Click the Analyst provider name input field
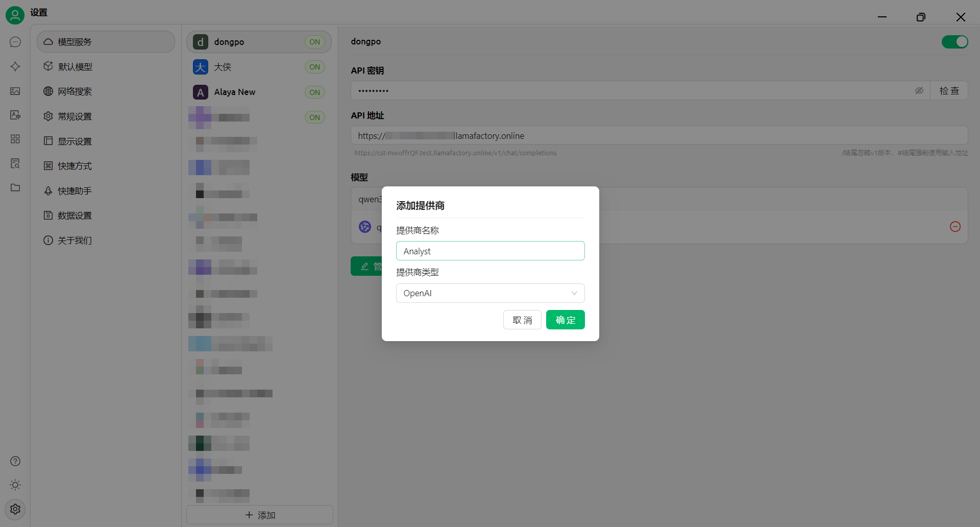This screenshot has width=980, height=527. tap(490, 251)
